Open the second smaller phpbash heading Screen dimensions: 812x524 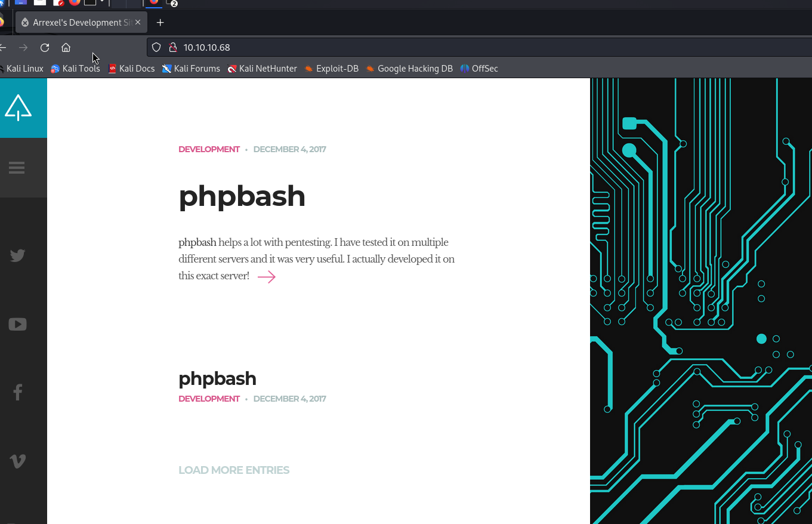(x=217, y=378)
